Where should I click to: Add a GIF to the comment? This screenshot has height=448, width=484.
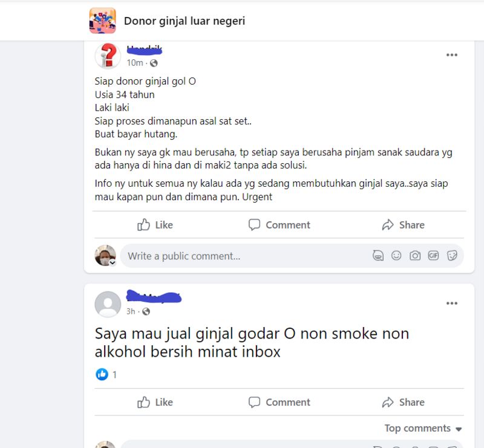click(x=433, y=256)
